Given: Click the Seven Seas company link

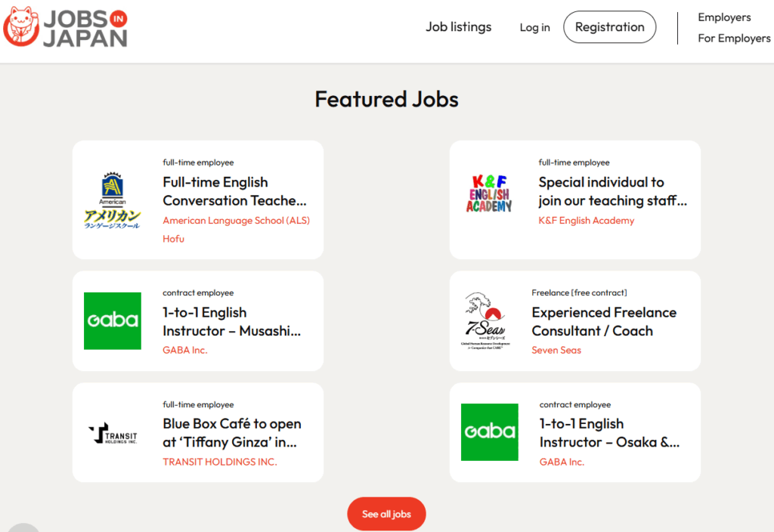Looking at the screenshot, I should [556, 350].
